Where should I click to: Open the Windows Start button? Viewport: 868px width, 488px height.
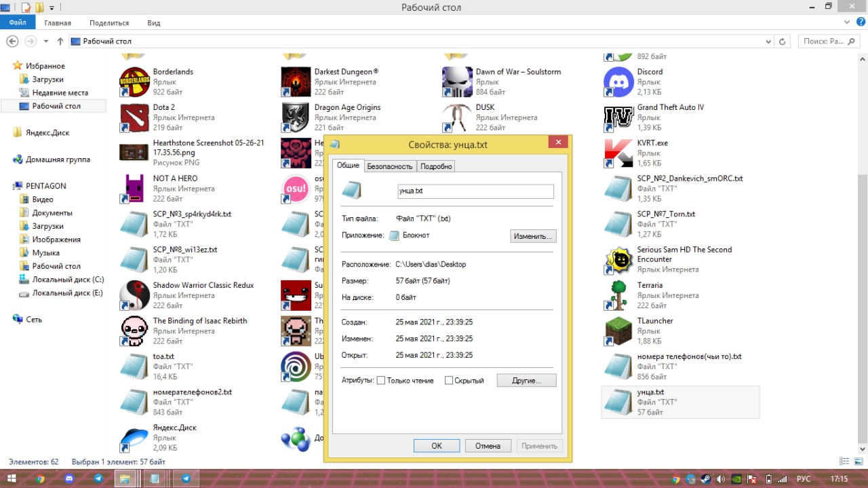coord(12,478)
